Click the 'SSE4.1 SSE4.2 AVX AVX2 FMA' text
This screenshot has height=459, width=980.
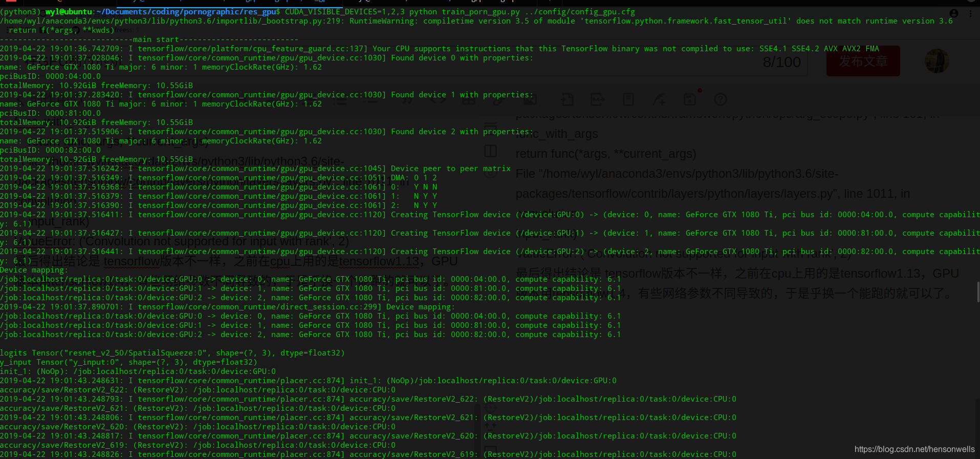(x=819, y=49)
